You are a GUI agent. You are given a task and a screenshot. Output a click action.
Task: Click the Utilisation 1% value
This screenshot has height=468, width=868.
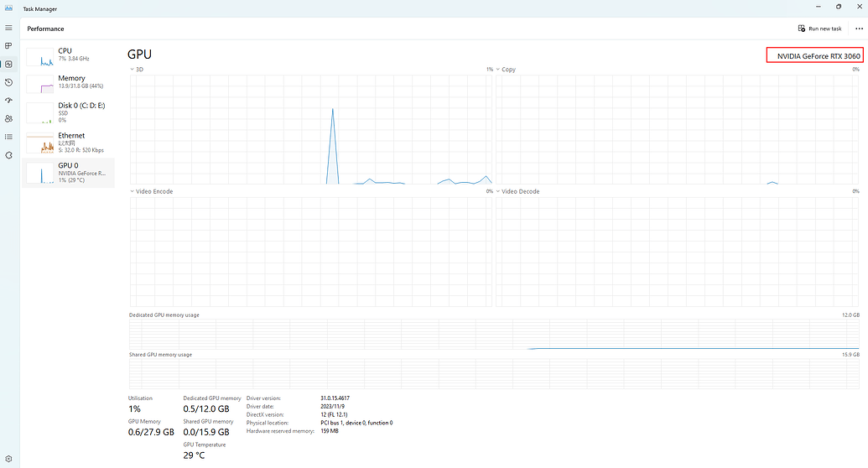134,408
